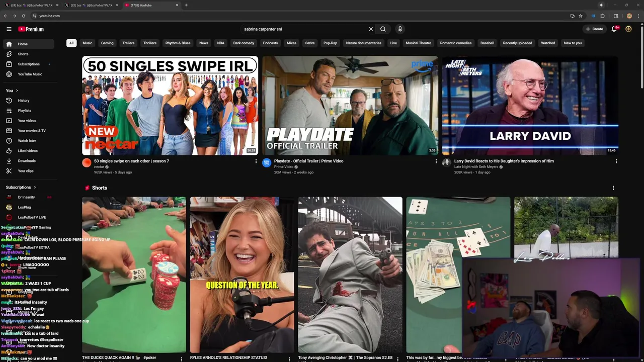This screenshot has width=644, height=362.
Task: Open Liked videos in sidebar
Action: (28, 151)
